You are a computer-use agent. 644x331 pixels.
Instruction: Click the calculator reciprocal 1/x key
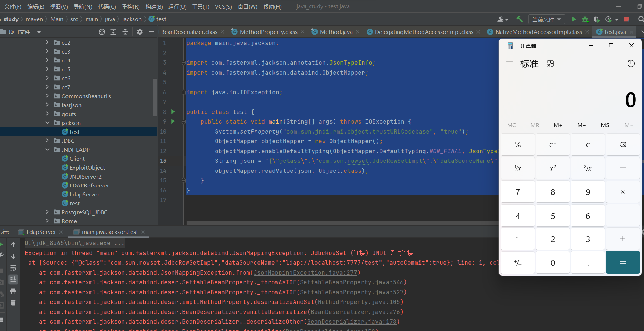click(518, 168)
